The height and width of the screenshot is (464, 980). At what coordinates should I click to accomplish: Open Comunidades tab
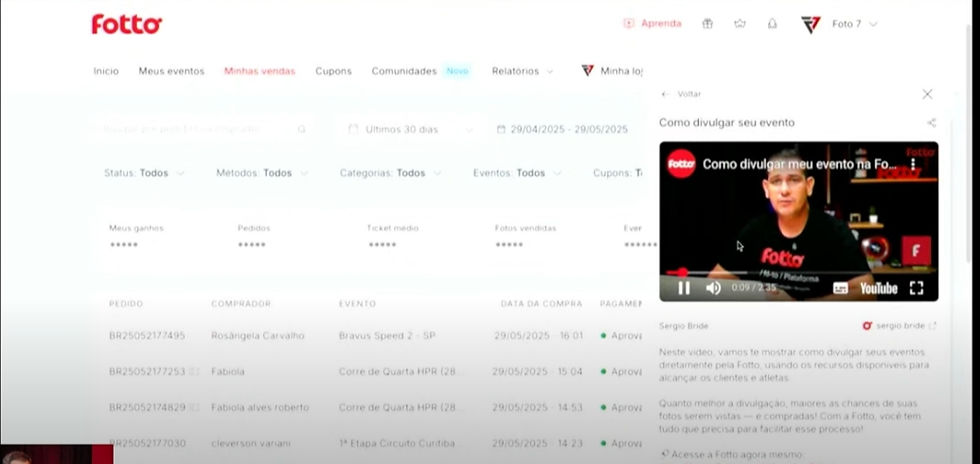coord(404,71)
